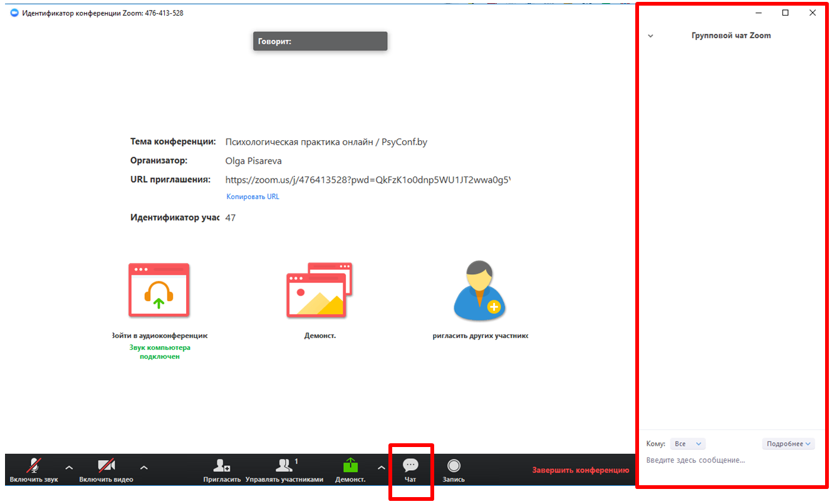Open Управлять участниками participants panel

pyautogui.click(x=284, y=470)
